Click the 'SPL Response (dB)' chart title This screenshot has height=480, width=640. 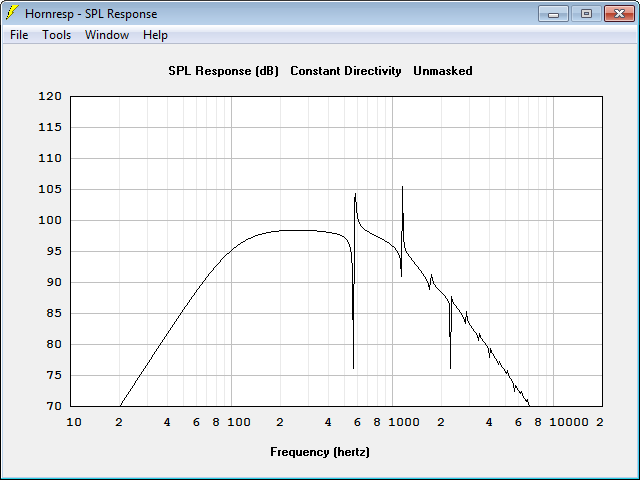tap(223, 71)
